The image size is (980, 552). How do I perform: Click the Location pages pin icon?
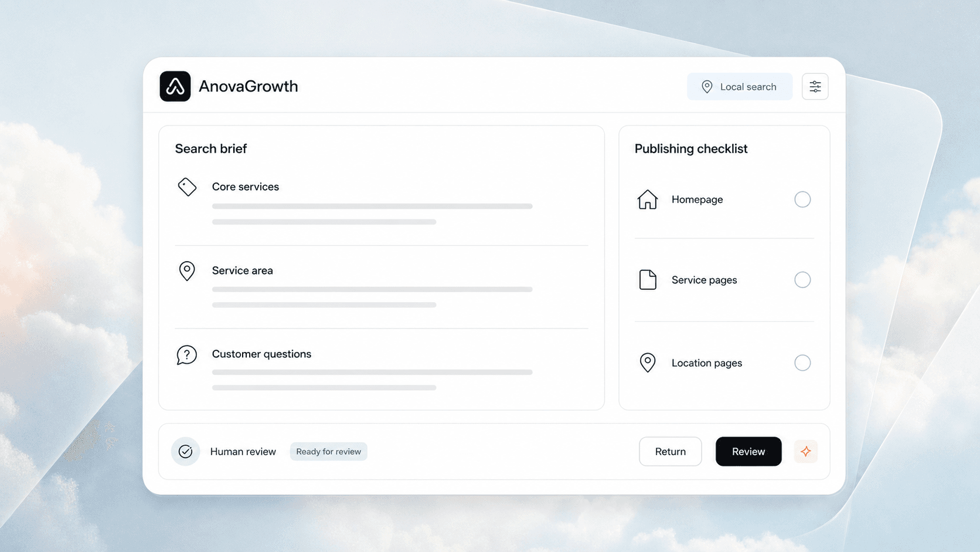point(648,363)
